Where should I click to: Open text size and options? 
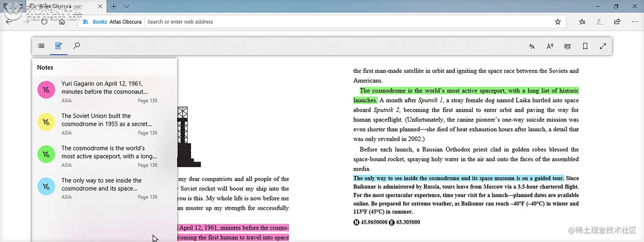coord(532,46)
